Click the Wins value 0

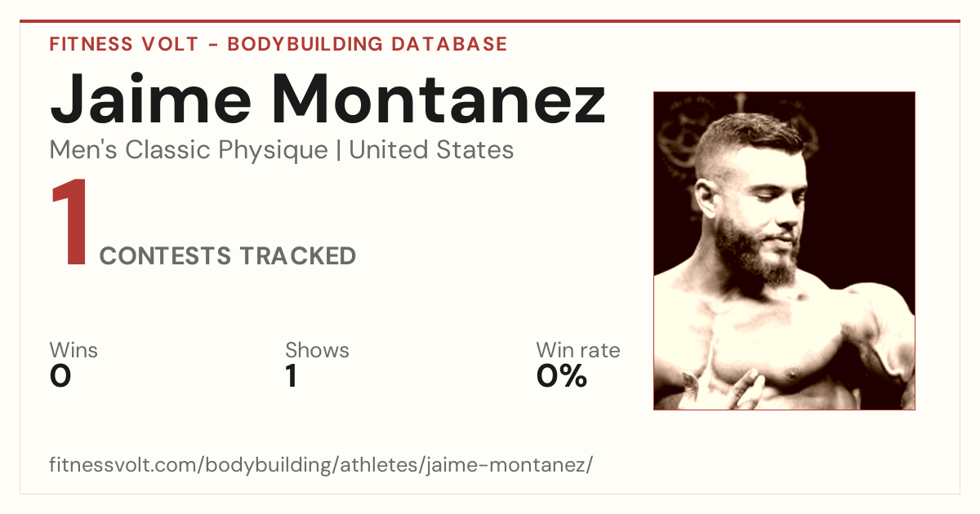(x=60, y=376)
